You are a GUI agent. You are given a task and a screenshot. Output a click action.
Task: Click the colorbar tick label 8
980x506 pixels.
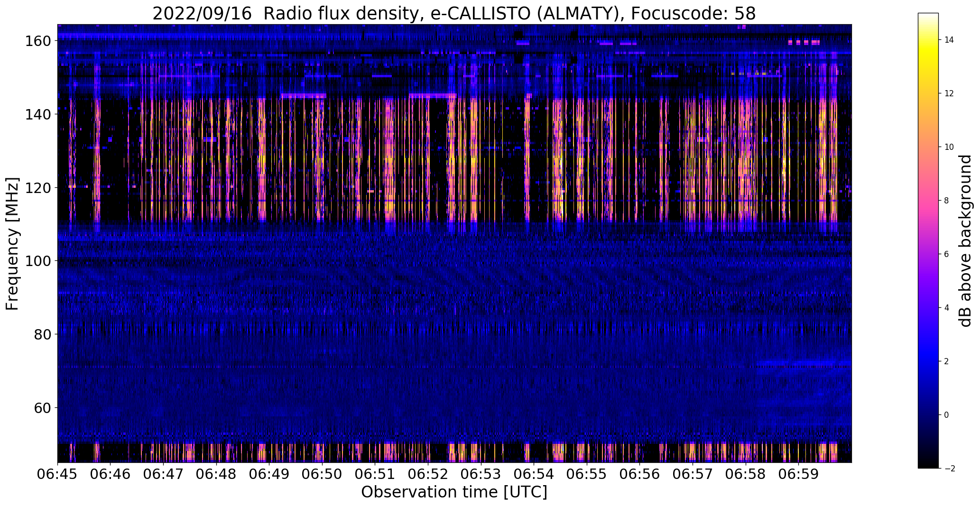pos(947,201)
